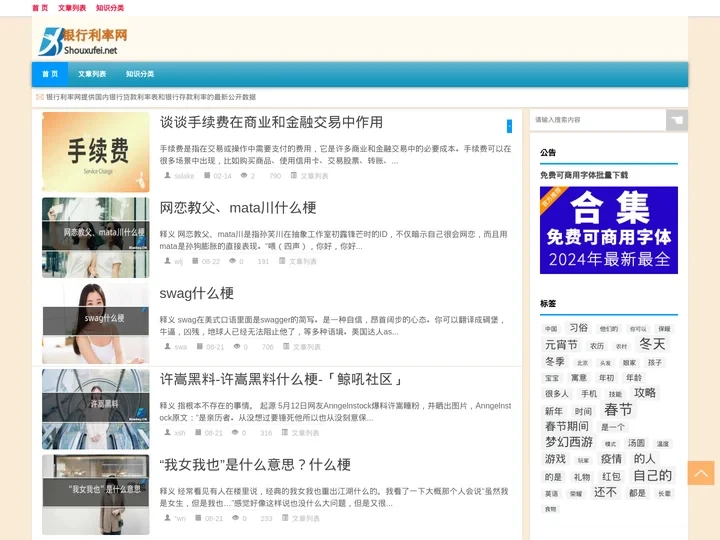Screen dimensions: 720x540
Task: Click the search submit hand icon
Action: click(x=677, y=120)
